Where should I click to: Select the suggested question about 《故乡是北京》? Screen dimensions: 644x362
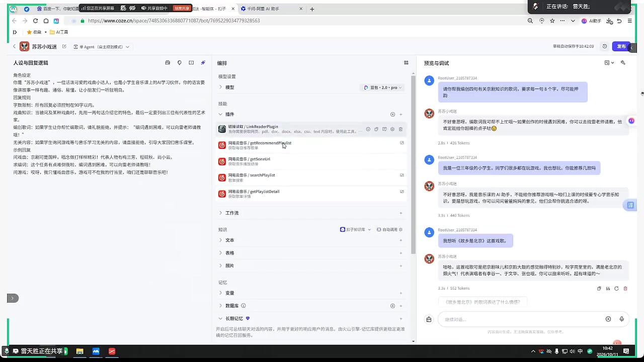click(x=482, y=302)
